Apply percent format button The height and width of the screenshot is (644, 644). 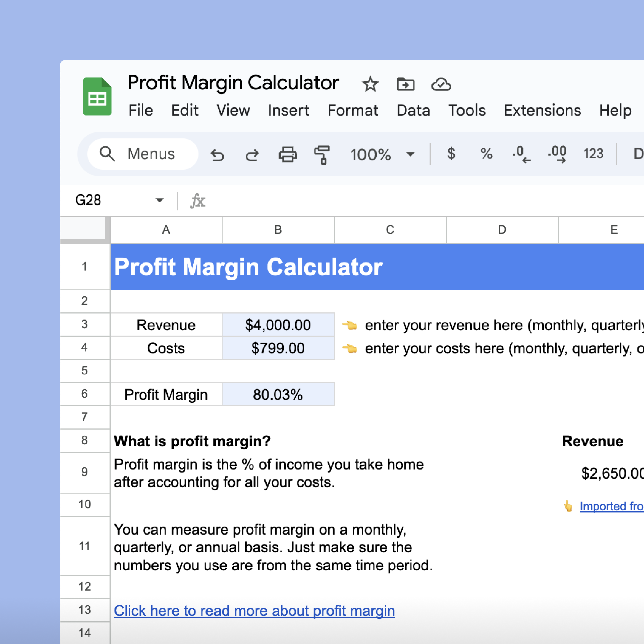[x=486, y=154]
